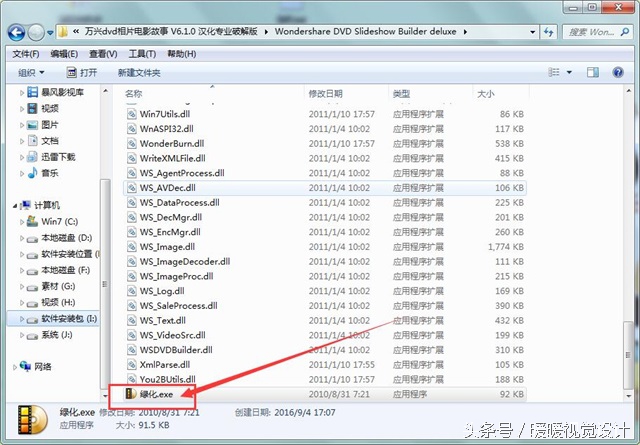Select XmlParse.dll file icon
640x445 pixels.
[131, 365]
